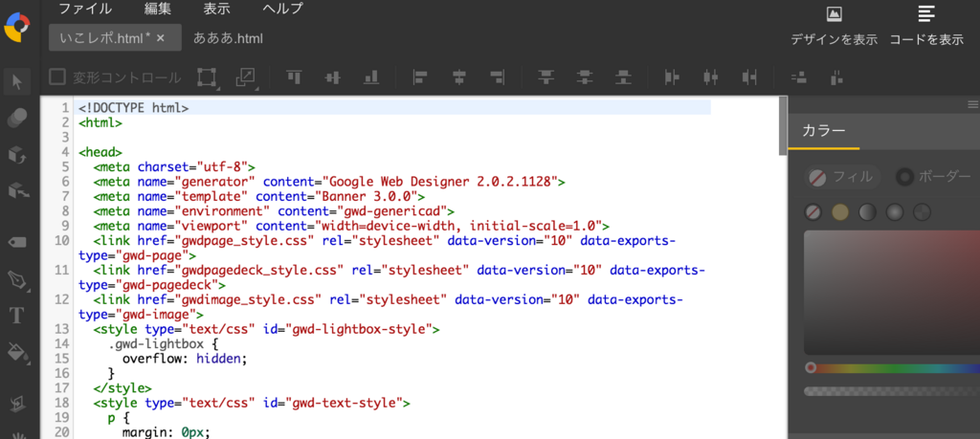Open the color panel options menu icon
Screen dimensions: 980x439
pos(973,103)
